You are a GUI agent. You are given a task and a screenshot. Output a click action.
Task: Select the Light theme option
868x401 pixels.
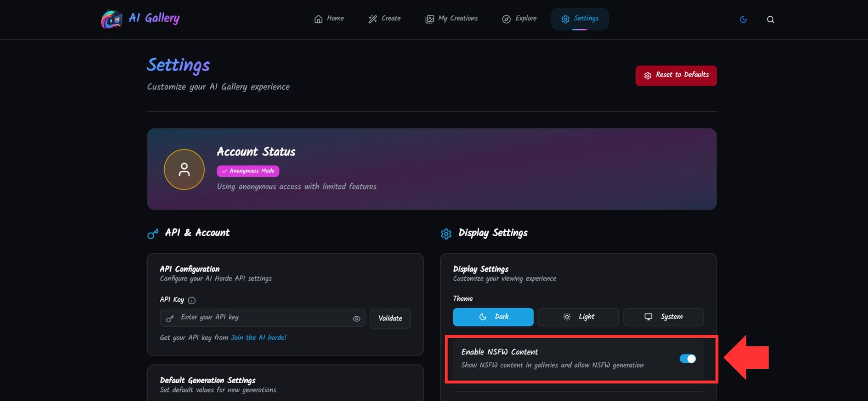click(x=578, y=317)
